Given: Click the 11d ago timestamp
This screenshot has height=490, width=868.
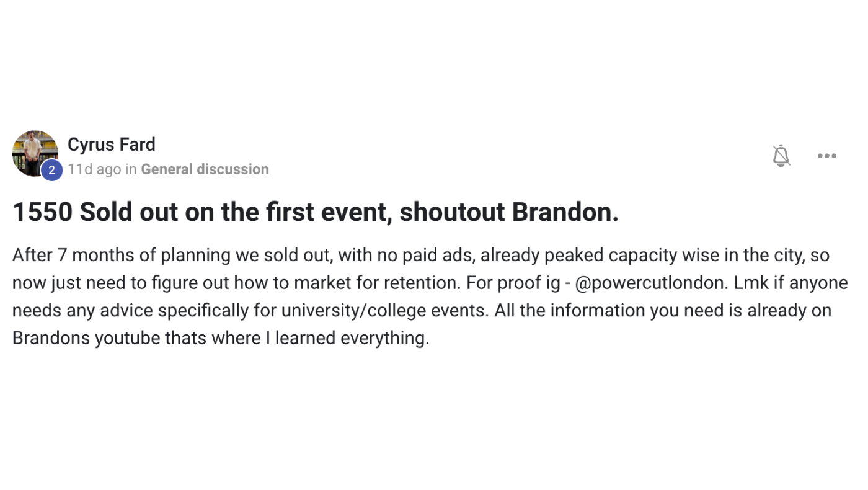Looking at the screenshot, I should point(94,169).
